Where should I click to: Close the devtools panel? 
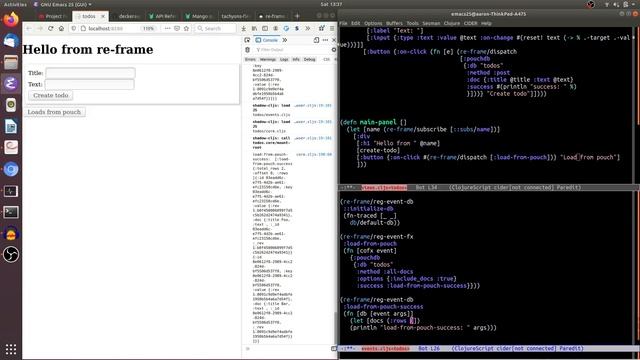(x=334, y=40)
